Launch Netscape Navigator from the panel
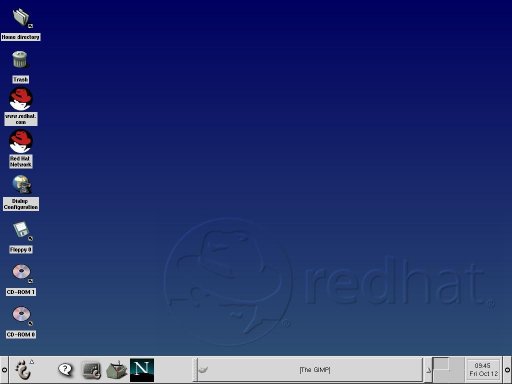This screenshot has height=384, width=512. point(142,370)
